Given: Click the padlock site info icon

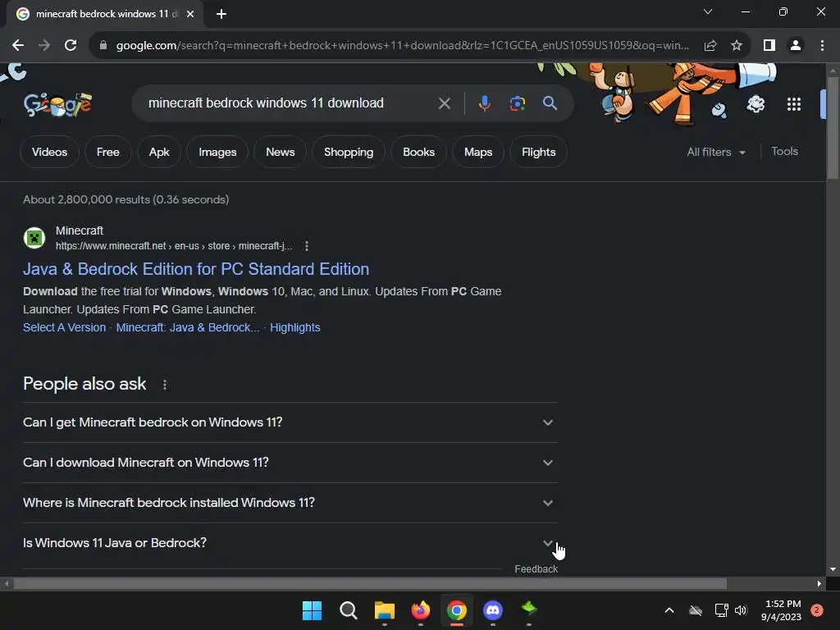Looking at the screenshot, I should click(x=103, y=46).
